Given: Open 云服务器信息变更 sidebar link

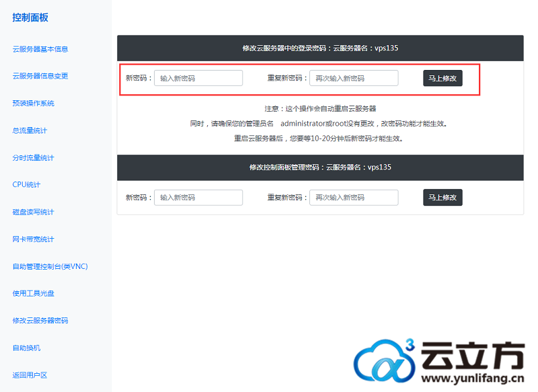Looking at the screenshot, I should [40, 76].
